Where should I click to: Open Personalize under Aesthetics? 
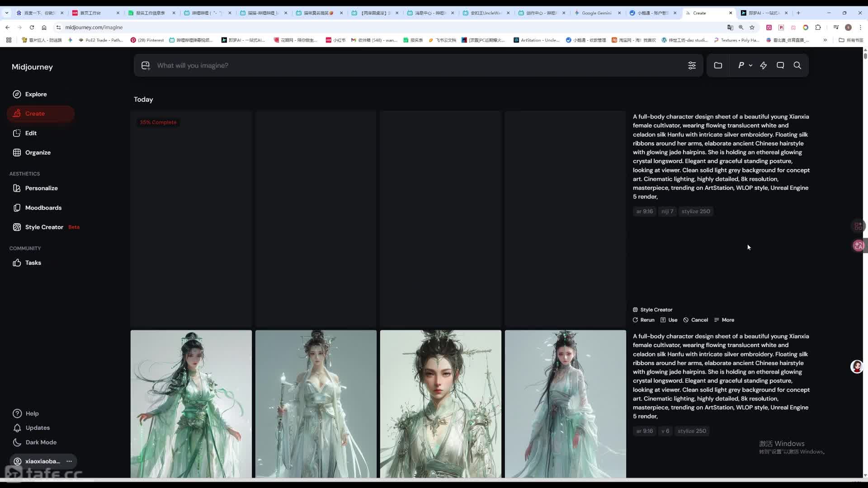click(35, 188)
